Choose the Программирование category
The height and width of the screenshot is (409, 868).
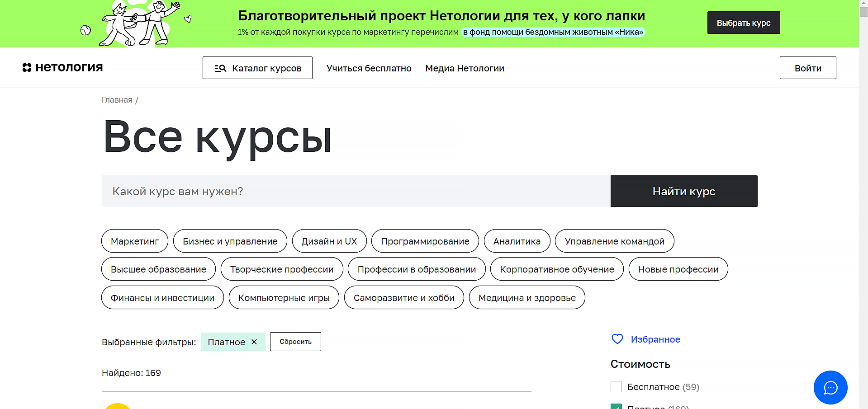pos(425,241)
